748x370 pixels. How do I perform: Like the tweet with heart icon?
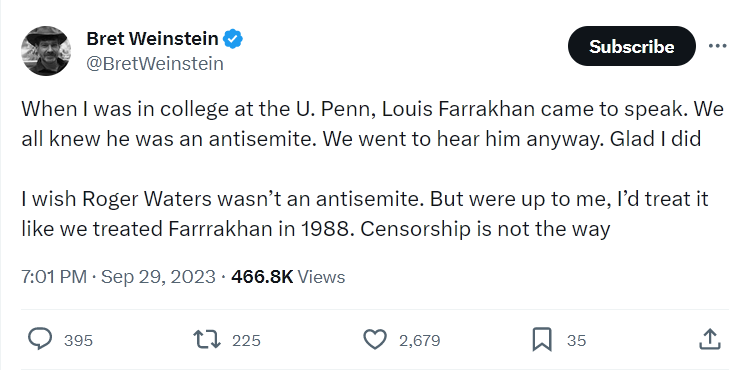click(375, 339)
